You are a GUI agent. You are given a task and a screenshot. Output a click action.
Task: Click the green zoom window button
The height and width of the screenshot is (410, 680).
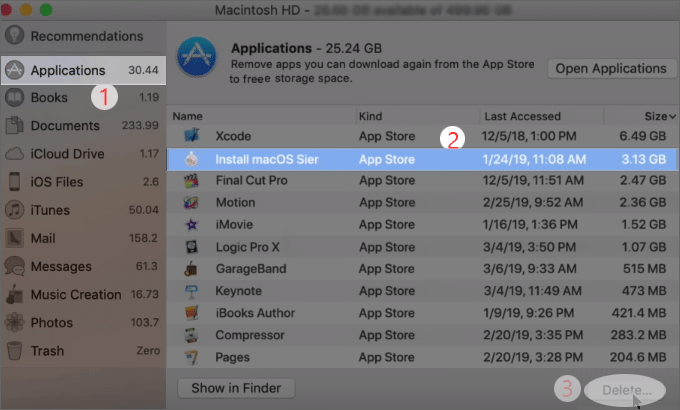pyautogui.click(x=46, y=10)
